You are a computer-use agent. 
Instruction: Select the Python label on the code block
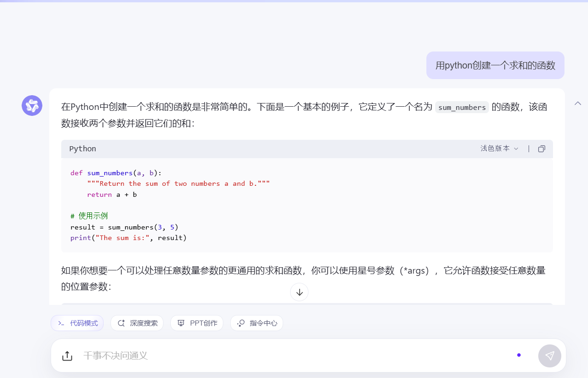(82, 149)
